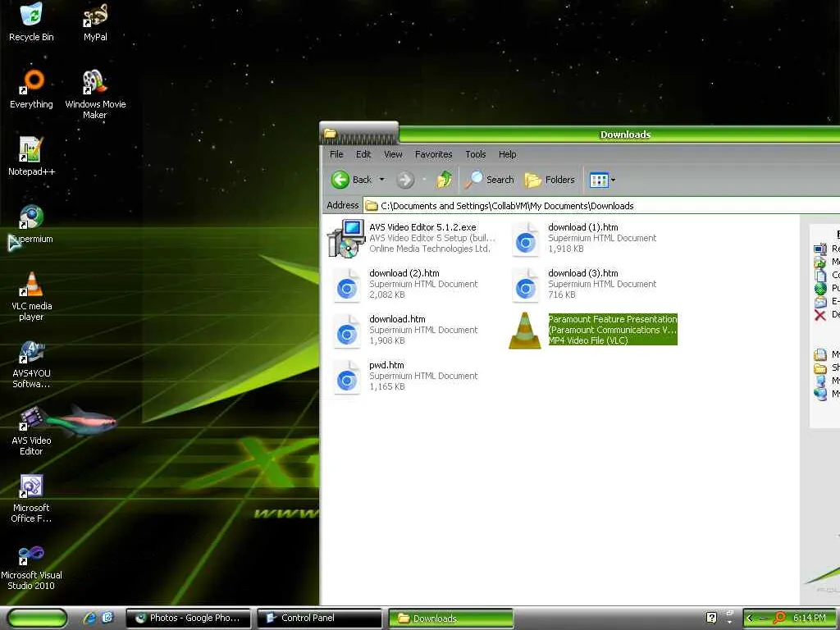Click the Downloads taskbar button

tap(450, 619)
